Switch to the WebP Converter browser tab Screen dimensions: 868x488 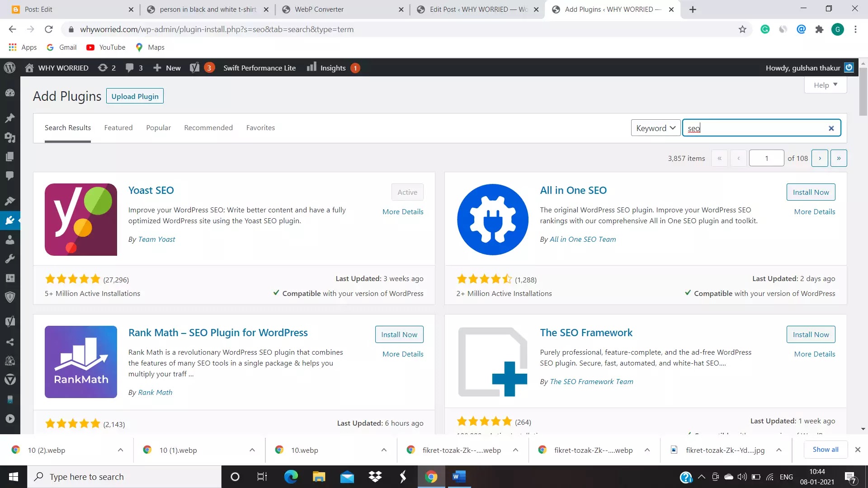[x=341, y=9]
